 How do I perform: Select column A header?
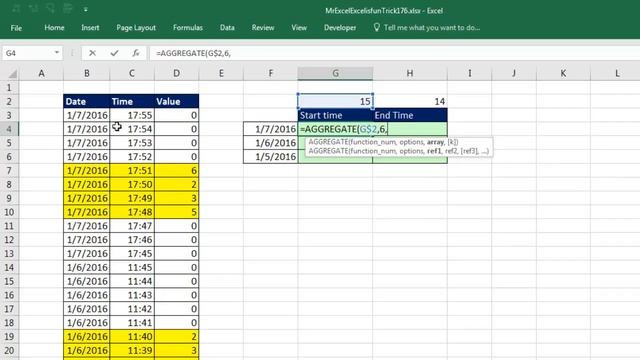click(x=41, y=73)
